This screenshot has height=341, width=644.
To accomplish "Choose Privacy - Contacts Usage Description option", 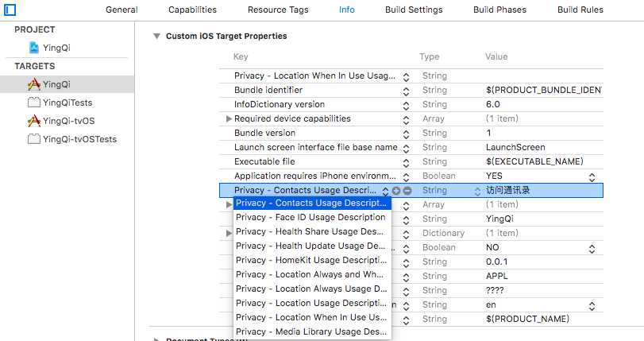I will point(312,203).
